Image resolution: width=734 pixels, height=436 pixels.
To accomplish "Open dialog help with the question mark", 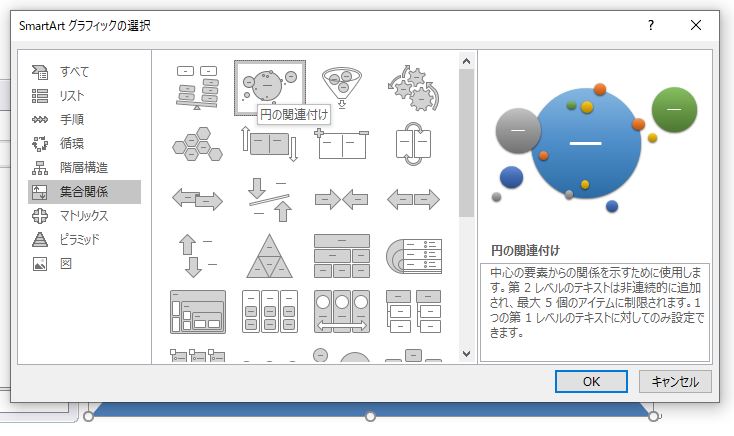I will [x=651, y=25].
